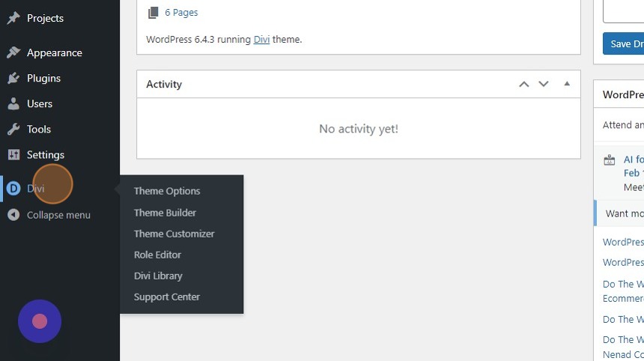644x361 pixels.
Task: Click the Users person icon
Action: [x=13, y=104]
